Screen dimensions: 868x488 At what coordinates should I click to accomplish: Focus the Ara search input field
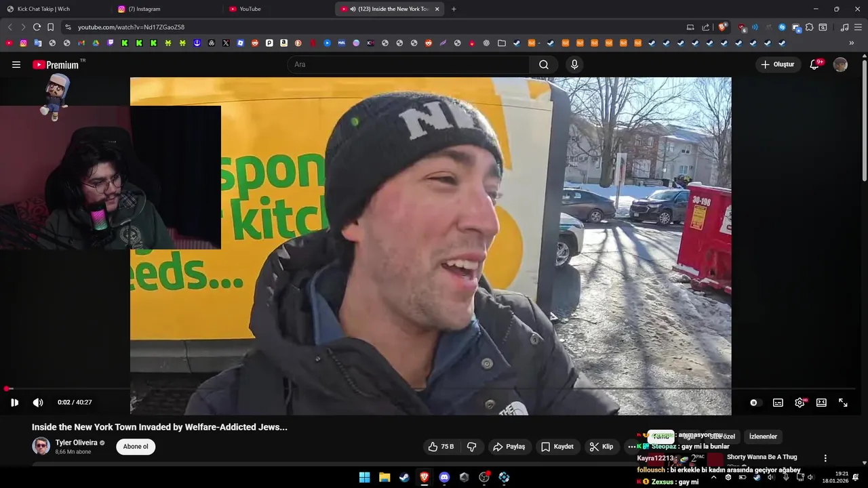[409, 64]
